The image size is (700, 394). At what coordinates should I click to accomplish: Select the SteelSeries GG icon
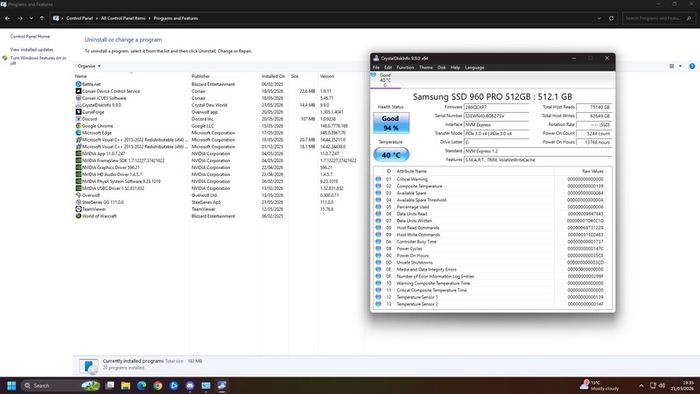click(x=78, y=202)
